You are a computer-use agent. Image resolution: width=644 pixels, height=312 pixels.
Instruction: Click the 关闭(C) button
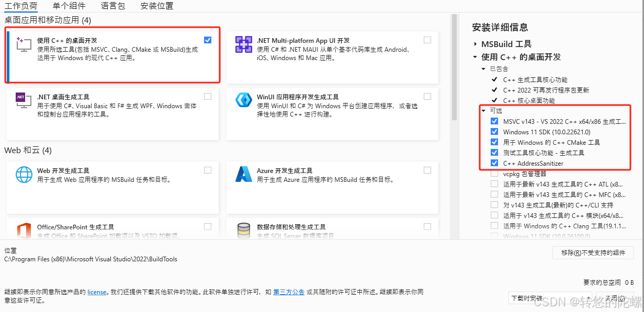(x=614, y=298)
